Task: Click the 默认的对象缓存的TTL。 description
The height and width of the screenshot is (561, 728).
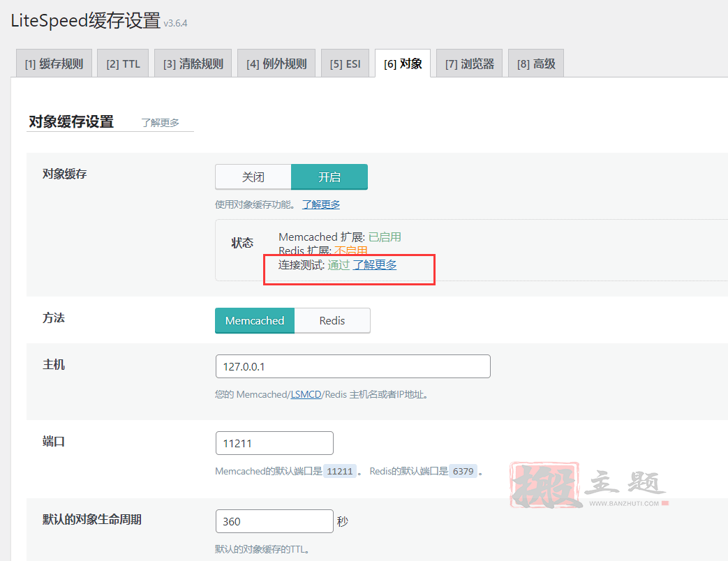Action: tap(262, 549)
